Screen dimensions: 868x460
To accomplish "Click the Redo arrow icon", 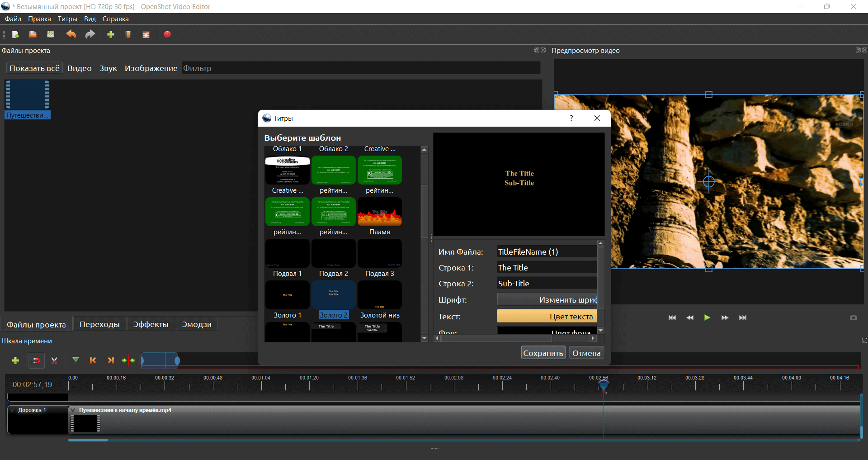I will (90, 34).
